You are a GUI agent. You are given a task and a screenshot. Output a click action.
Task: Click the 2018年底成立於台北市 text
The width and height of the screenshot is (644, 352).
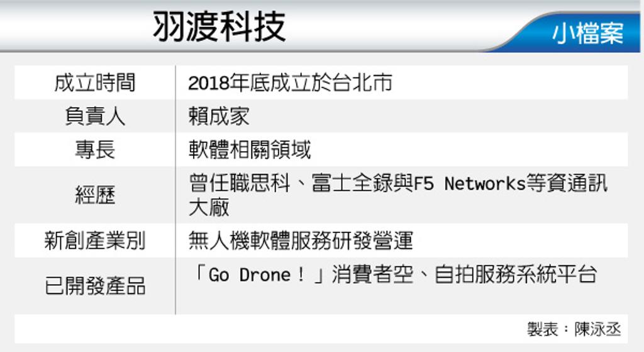pyautogui.click(x=290, y=82)
